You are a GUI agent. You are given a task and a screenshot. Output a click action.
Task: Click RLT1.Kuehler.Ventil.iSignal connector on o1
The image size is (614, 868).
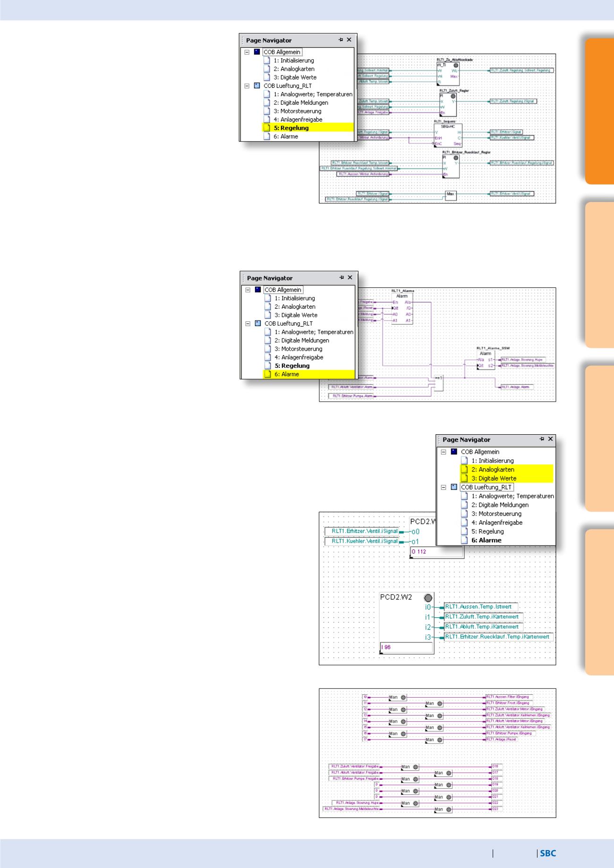362,541
